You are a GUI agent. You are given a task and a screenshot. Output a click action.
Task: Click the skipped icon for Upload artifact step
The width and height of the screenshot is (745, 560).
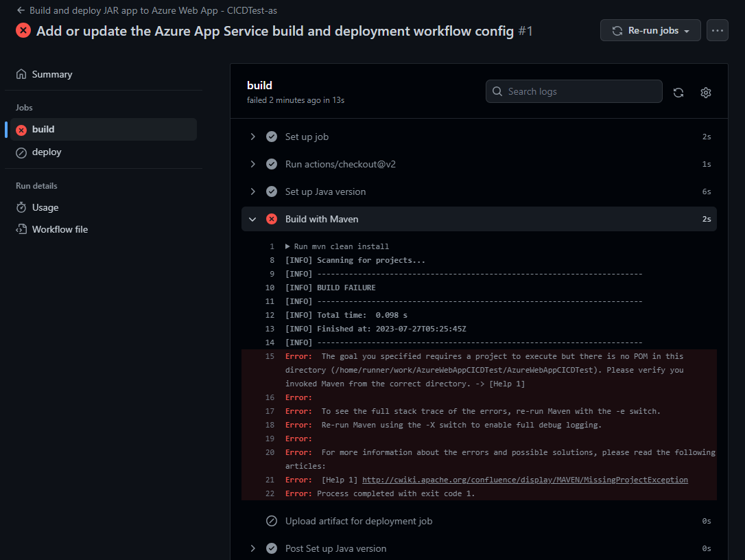click(x=272, y=521)
